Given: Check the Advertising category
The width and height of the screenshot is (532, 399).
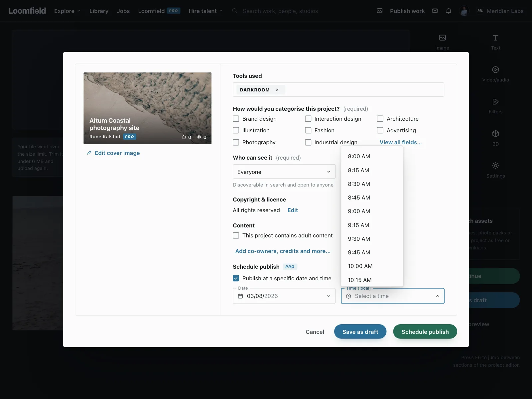Looking at the screenshot, I should point(380,130).
